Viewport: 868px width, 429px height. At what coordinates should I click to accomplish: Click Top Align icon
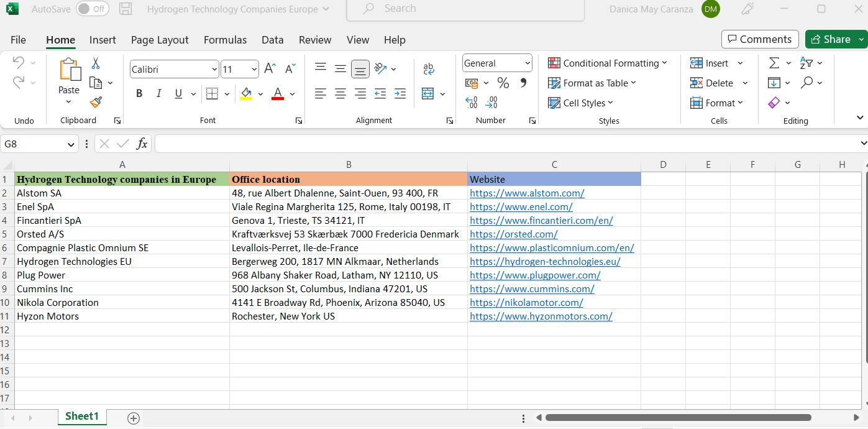point(320,68)
